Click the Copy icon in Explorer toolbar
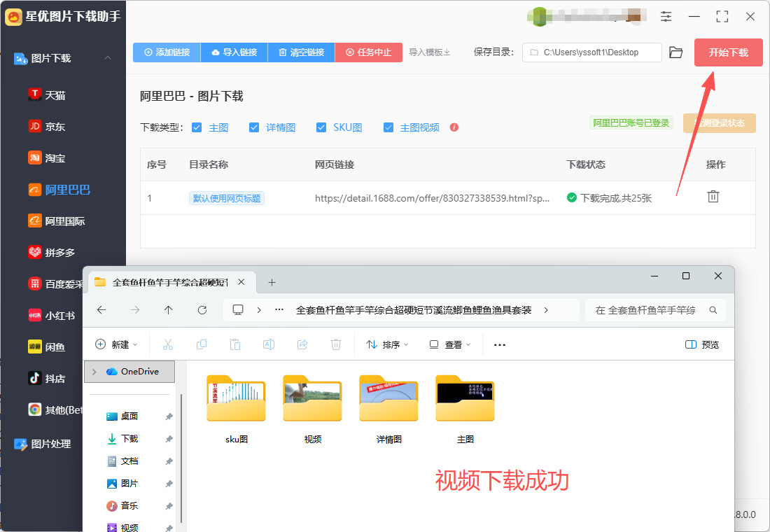This screenshot has width=770, height=532. point(202,344)
